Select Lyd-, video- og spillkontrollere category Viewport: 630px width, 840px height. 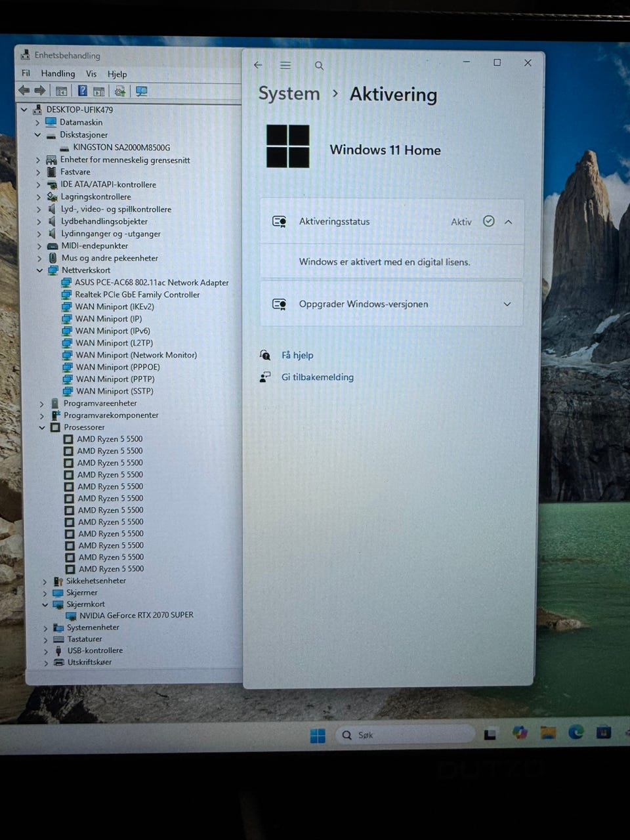tap(116, 209)
